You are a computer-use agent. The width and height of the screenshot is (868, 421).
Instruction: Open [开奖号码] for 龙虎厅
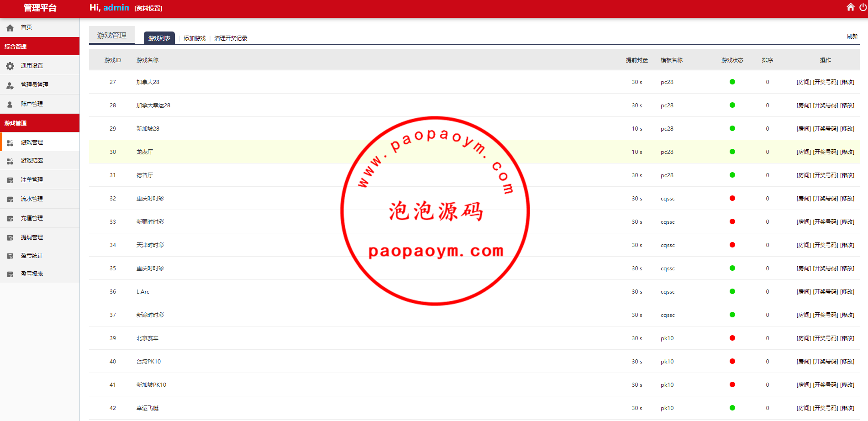pos(826,152)
